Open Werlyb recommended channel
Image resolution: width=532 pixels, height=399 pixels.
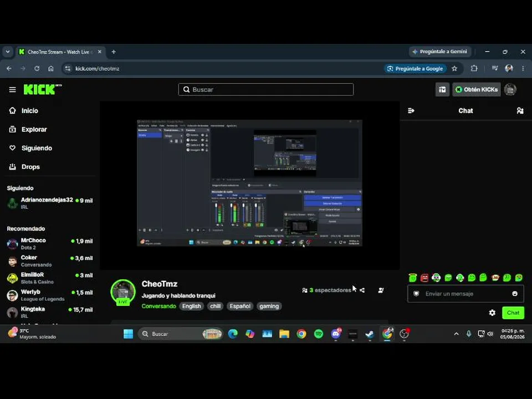[x=50, y=295]
